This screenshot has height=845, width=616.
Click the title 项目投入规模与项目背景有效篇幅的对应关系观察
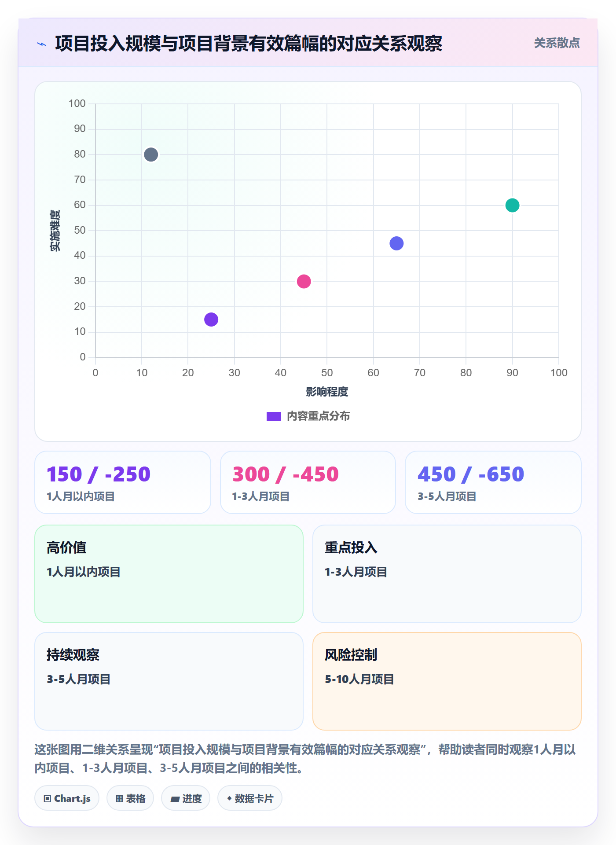coord(249,44)
